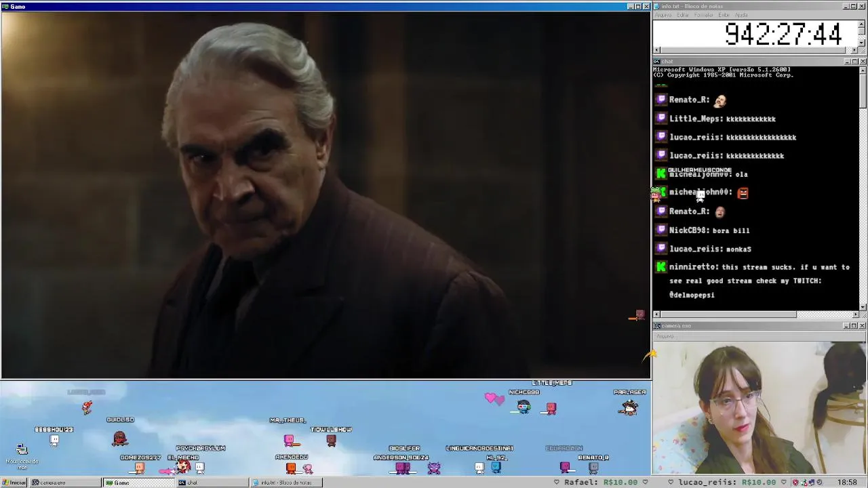Viewport: 868px width, 488px height.
Task: Click right arrow of Bloco de notas horizontal scrollbar
Action: coord(854,50)
